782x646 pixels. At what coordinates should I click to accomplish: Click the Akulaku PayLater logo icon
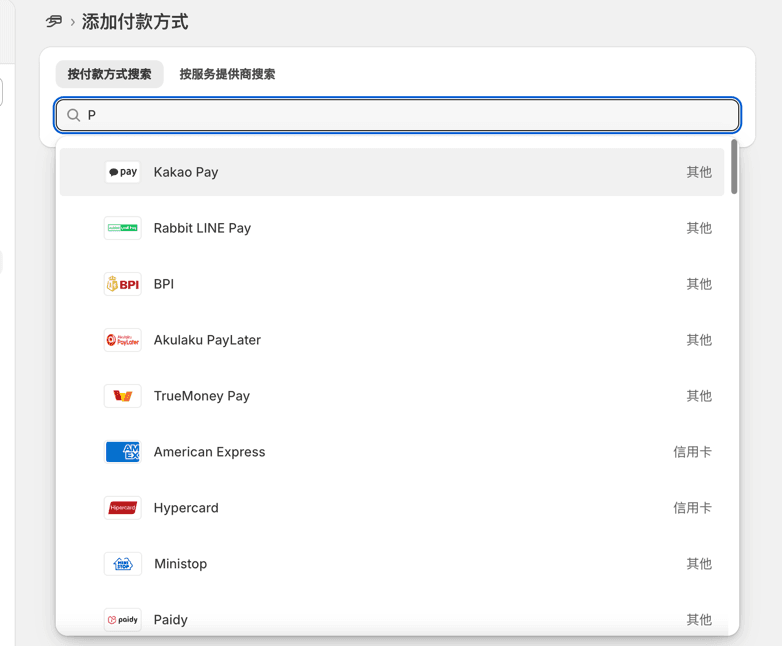(x=123, y=340)
